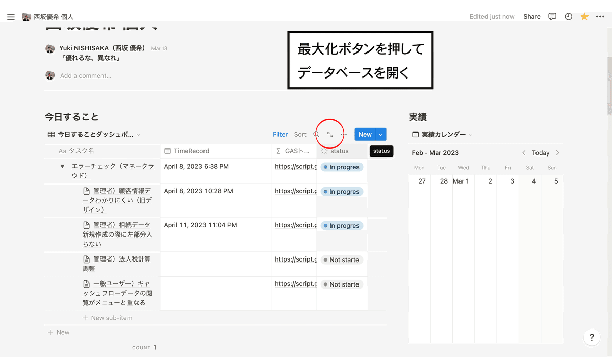Click In progress tag for エラーチェック row
Screen dimensions: 612x364
342,167
